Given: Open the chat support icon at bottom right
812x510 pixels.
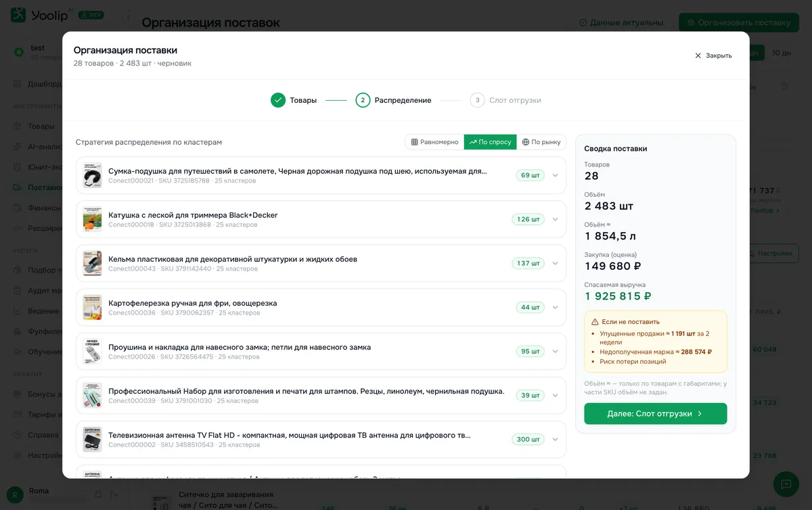Looking at the screenshot, I should [786, 484].
